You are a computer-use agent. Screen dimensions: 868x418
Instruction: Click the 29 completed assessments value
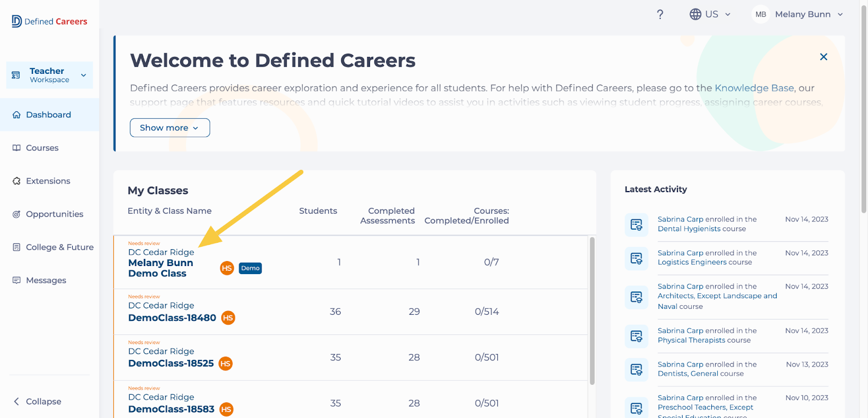pyautogui.click(x=414, y=312)
